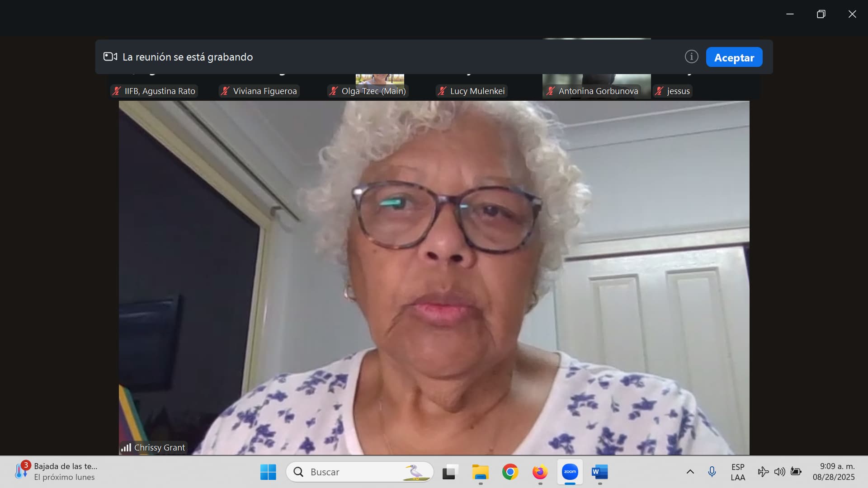Image resolution: width=868 pixels, height=488 pixels.
Task: Select the recording camera icon in banner
Action: tap(110, 56)
